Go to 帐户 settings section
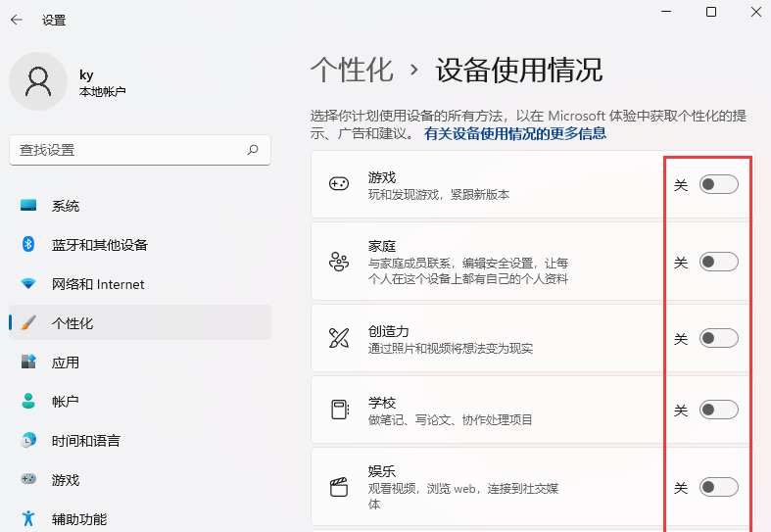The image size is (771, 532). point(66,402)
